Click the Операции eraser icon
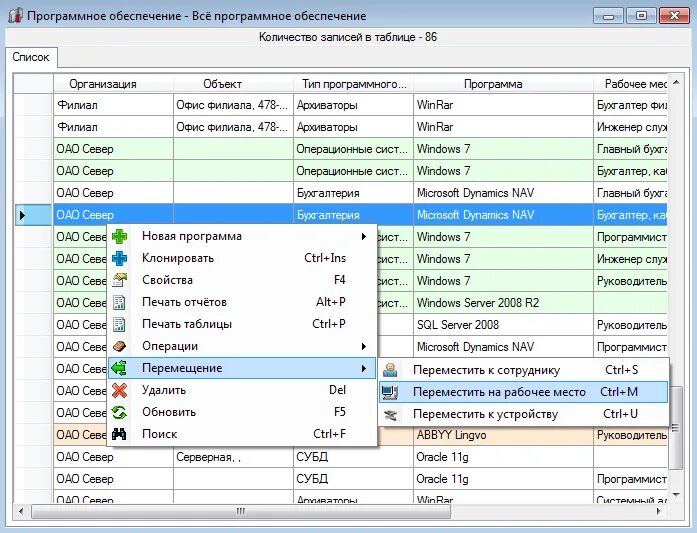697x533 pixels. coord(119,346)
